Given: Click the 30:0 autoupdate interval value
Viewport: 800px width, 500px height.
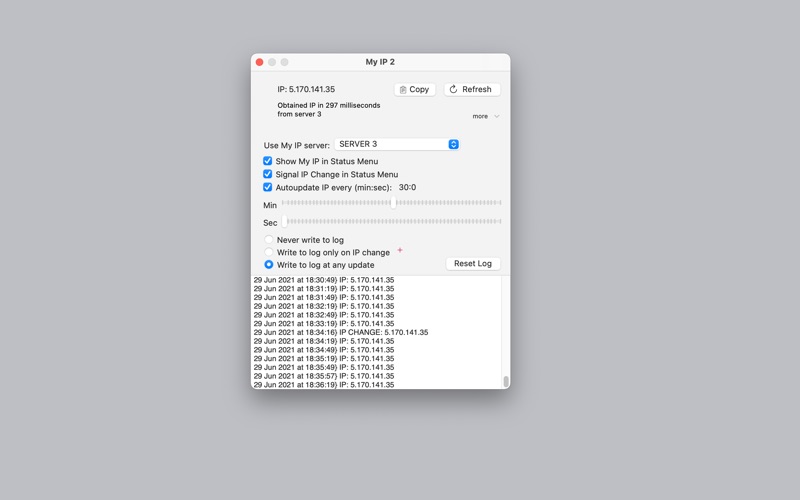Looking at the screenshot, I should click(407, 187).
